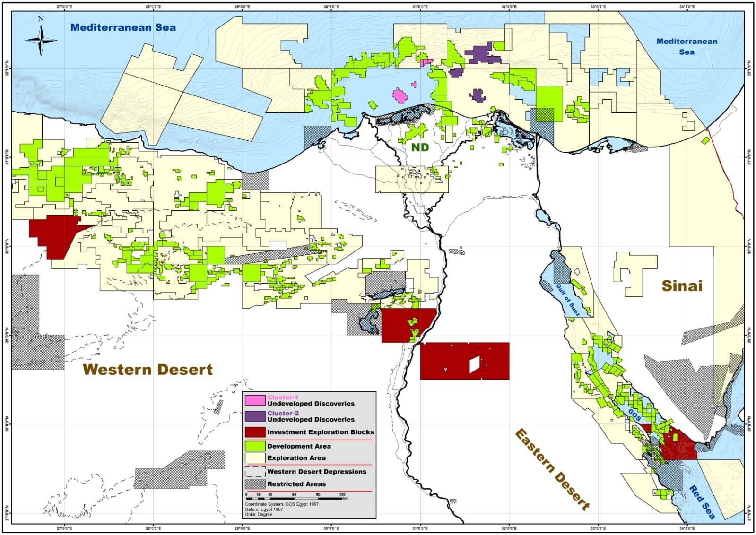756x535 pixels.
Task: Select the pink Cluster-1 legend swatch
Action: click(255, 400)
